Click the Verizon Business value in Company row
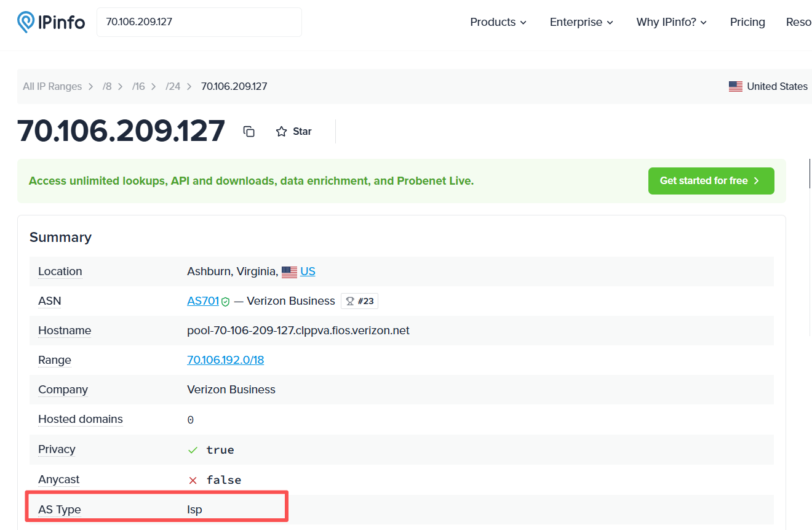This screenshot has height=530, width=812. [231, 390]
